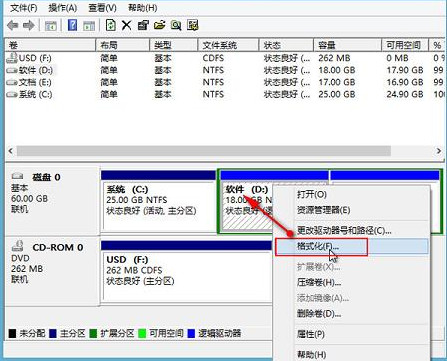Open help via the blue question mark icon

[72, 25]
